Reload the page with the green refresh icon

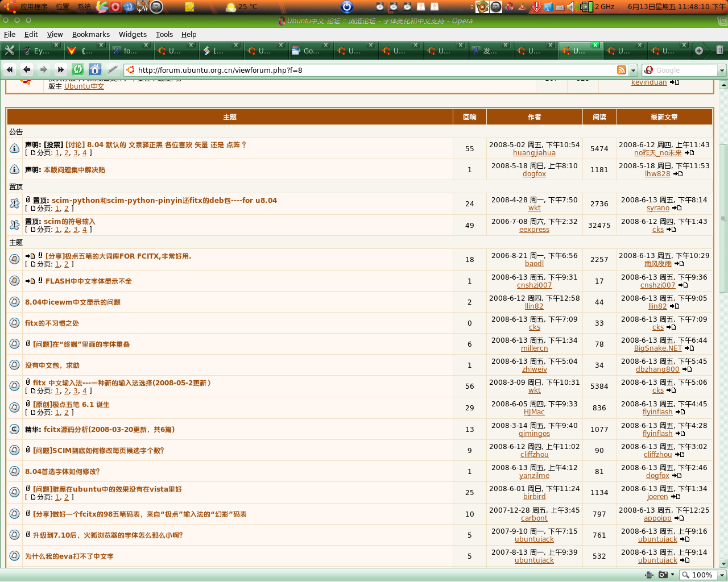pyautogui.click(x=78, y=69)
